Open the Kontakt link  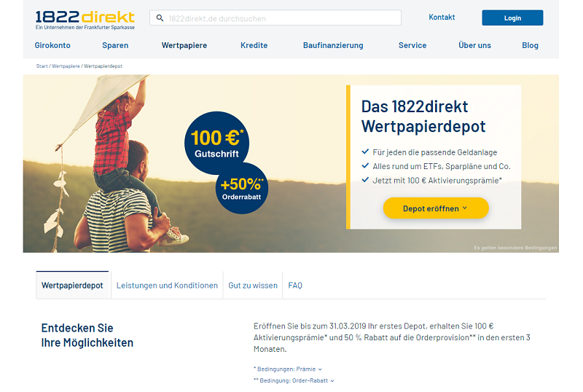(442, 17)
